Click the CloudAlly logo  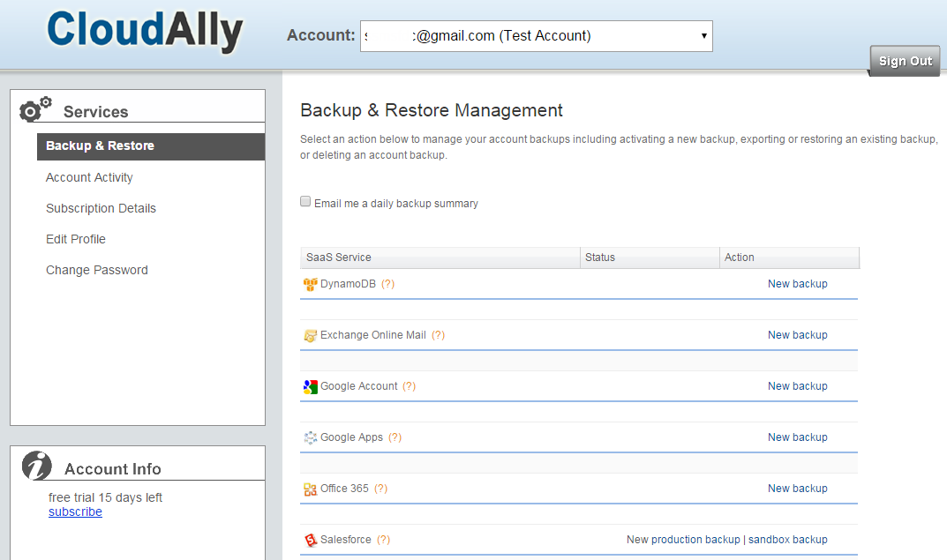click(x=144, y=29)
